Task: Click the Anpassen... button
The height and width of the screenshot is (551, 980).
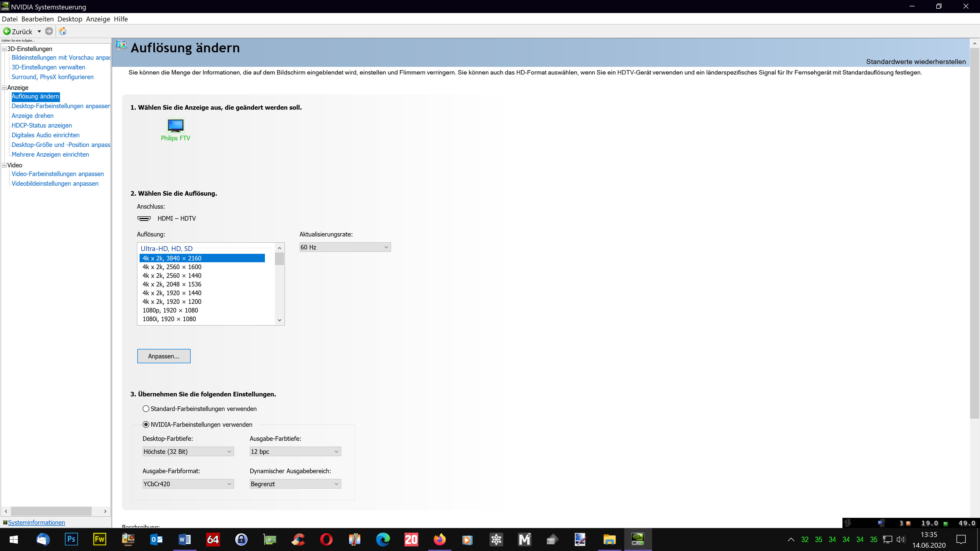Action: tap(164, 356)
